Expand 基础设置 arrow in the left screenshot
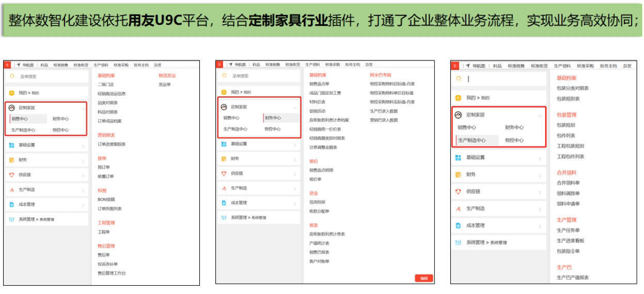This screenshot has height=294, width=644. click(x=83, y=145)
